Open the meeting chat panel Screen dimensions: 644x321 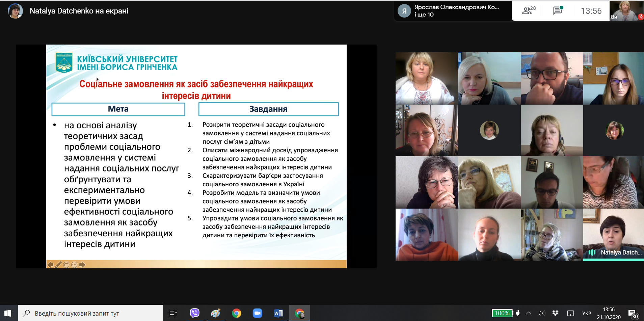pyautogui.click(x=558, y=11)
